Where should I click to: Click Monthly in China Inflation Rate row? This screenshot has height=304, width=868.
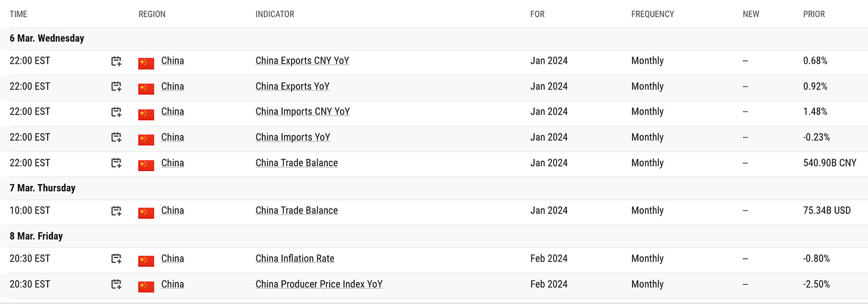point(647,259)
